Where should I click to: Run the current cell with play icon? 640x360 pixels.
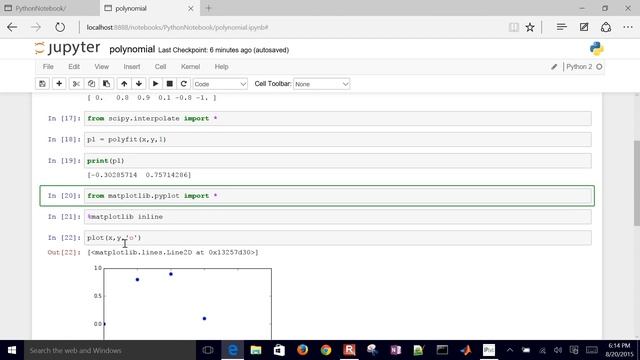tap(155, 84)
